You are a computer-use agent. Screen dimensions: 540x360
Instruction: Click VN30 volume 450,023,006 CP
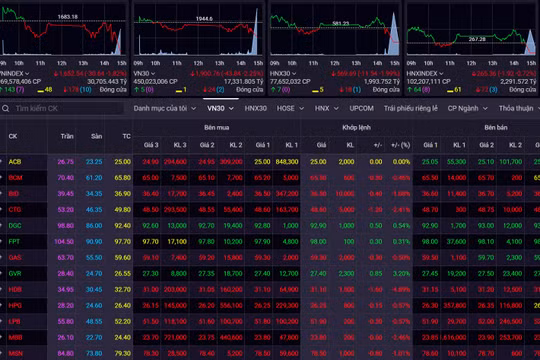(155, 82)
